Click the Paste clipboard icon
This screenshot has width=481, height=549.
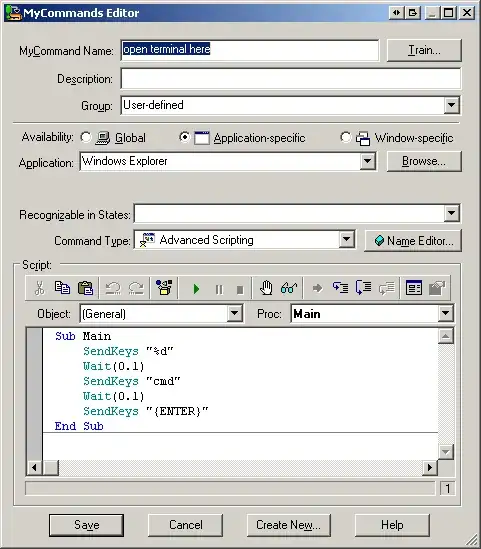pyautogui.click(x=85, y=288)
